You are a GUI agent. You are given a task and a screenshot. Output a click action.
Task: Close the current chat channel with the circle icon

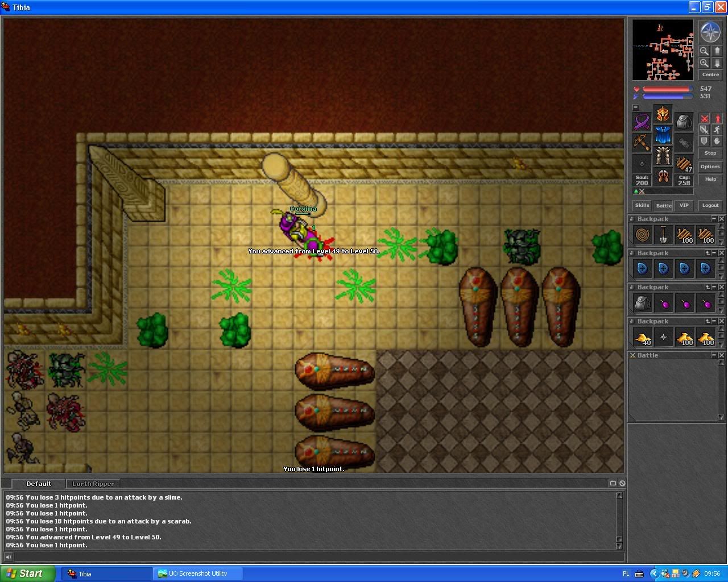[x=622, y=483]
